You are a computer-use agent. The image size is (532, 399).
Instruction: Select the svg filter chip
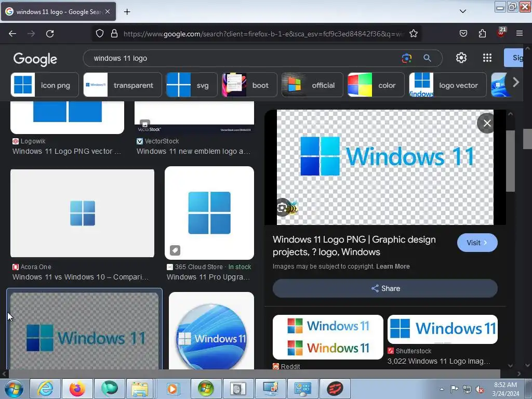pos(192,85)
